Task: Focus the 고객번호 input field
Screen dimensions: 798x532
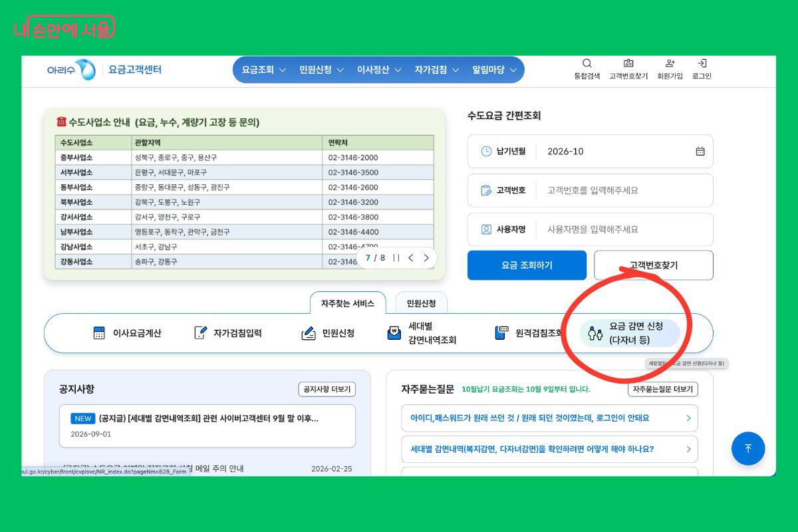Action: [x=591, y=190]
